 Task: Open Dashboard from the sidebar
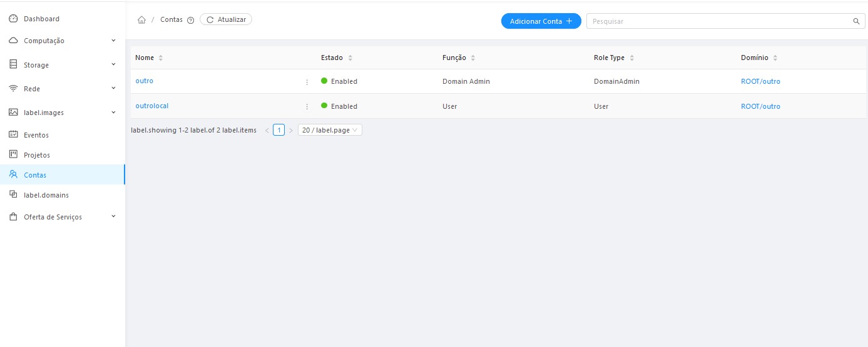(41, 19)
